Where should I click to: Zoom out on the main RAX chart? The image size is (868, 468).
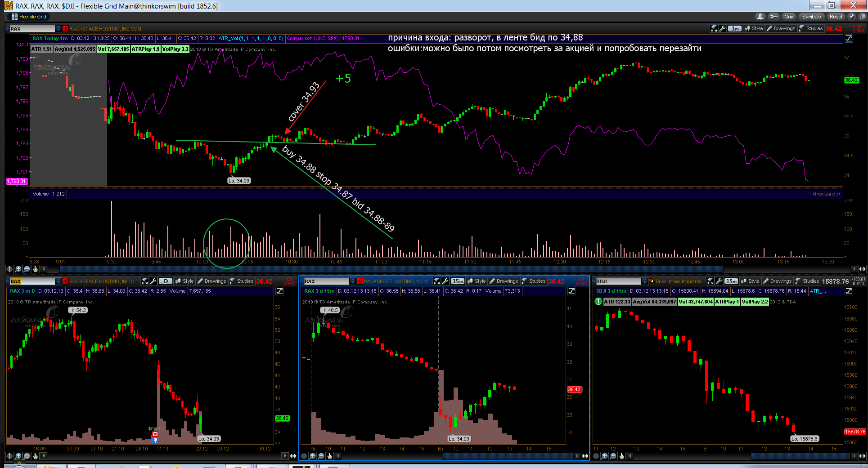[27, 269]
